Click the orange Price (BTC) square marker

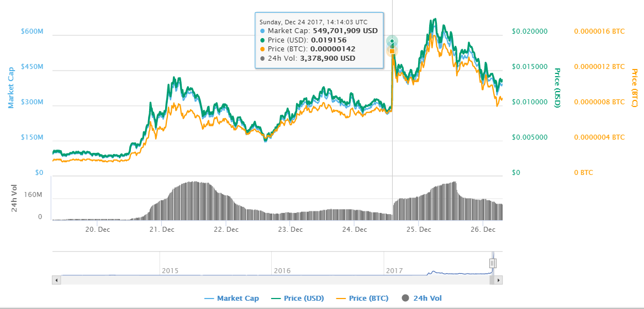(x=392, y=51)
